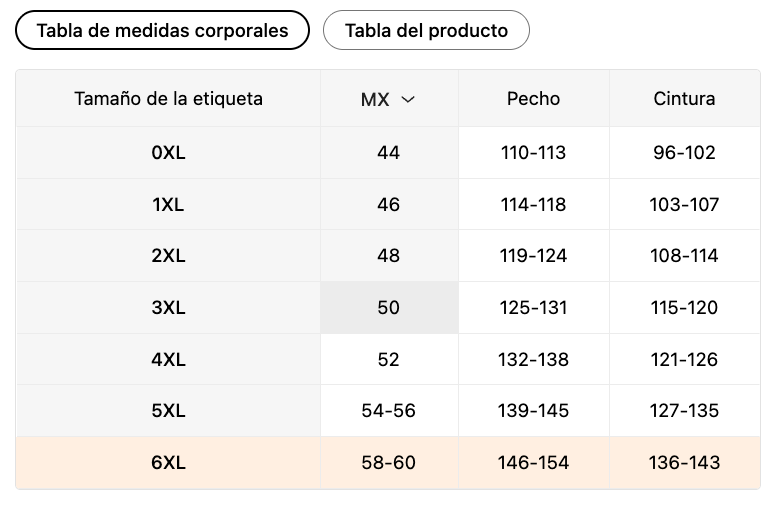Click the MX size 44 cell
776x514 pixels.
(x=389, y=153)
